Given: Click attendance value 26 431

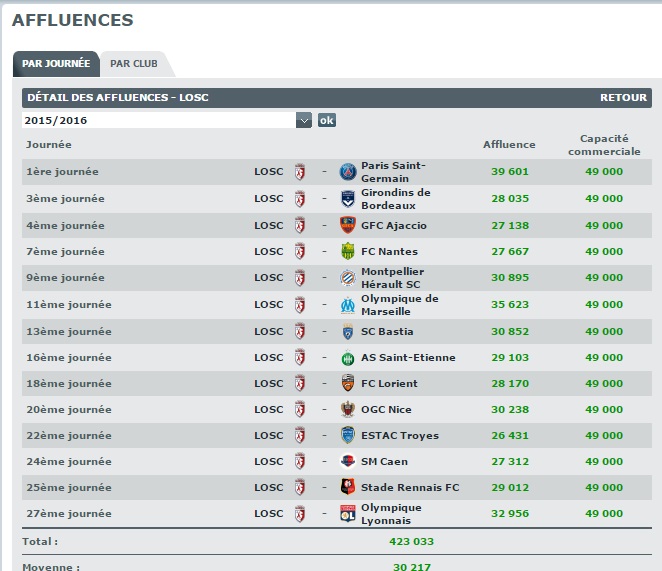Looking at the screenshot, I should [510, 435].
